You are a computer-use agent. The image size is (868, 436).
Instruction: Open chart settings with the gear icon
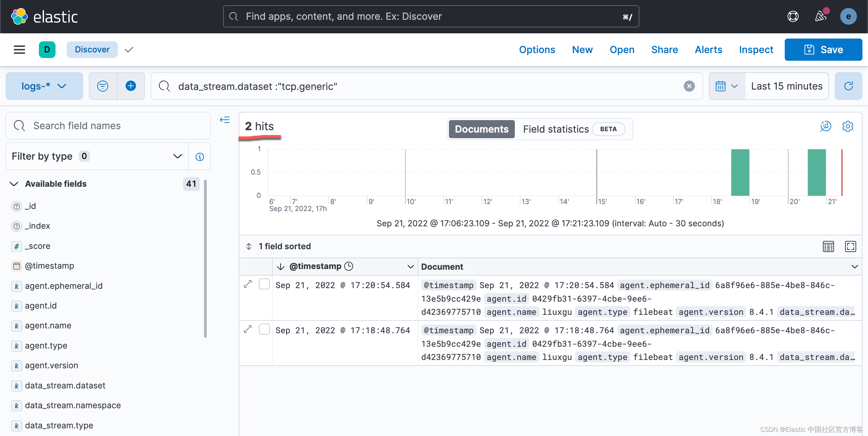848,126
